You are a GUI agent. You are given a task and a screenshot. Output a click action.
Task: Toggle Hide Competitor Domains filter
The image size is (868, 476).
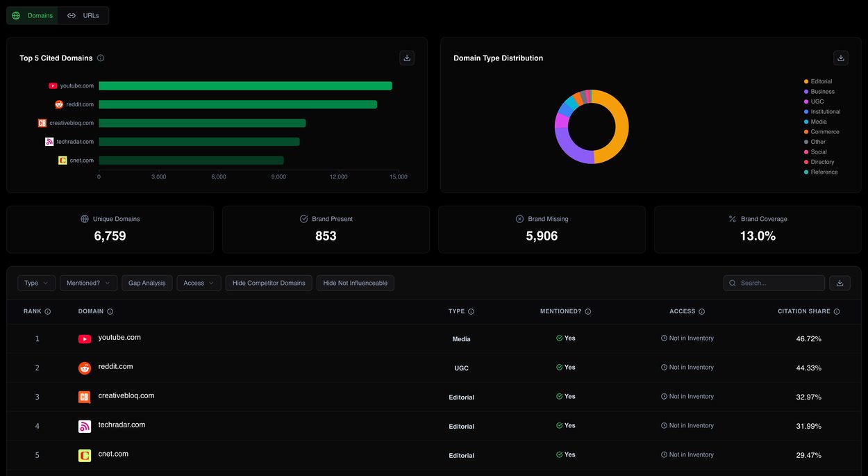[269, 283]
